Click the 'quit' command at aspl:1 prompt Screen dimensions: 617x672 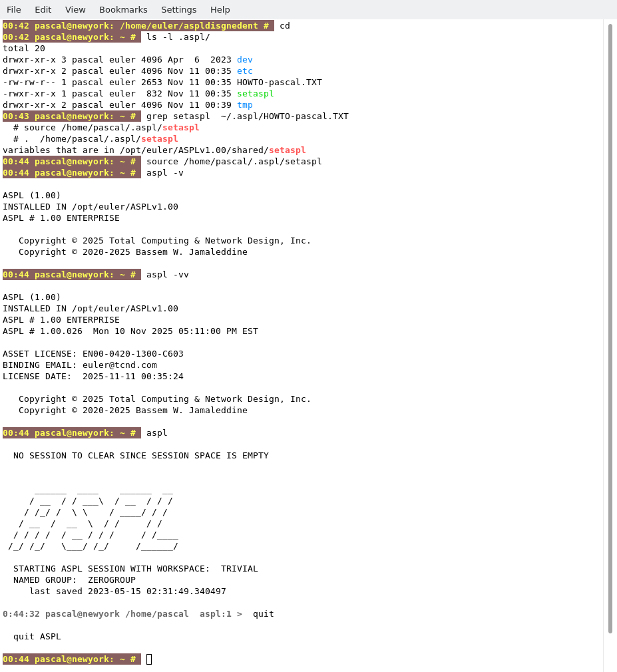tap(264, 614)
